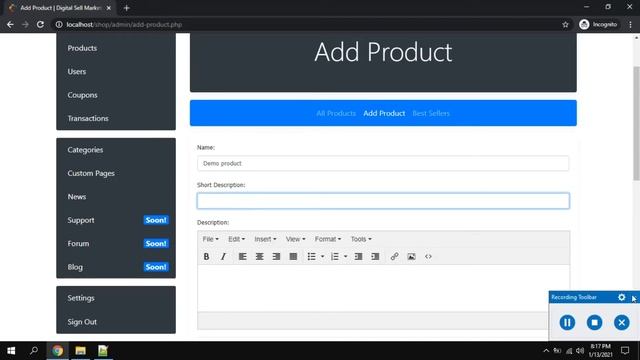The height and width of the screenshot is (360, 640).
Task: Open the volume control in system tray
Action: (580, 351)
